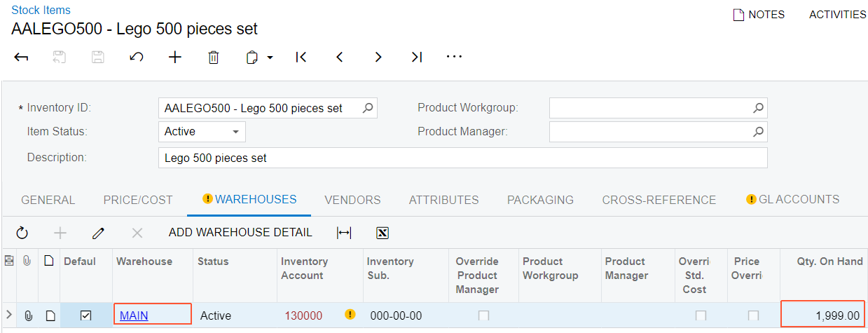Add a new stock item record

[x=175, y=57]
